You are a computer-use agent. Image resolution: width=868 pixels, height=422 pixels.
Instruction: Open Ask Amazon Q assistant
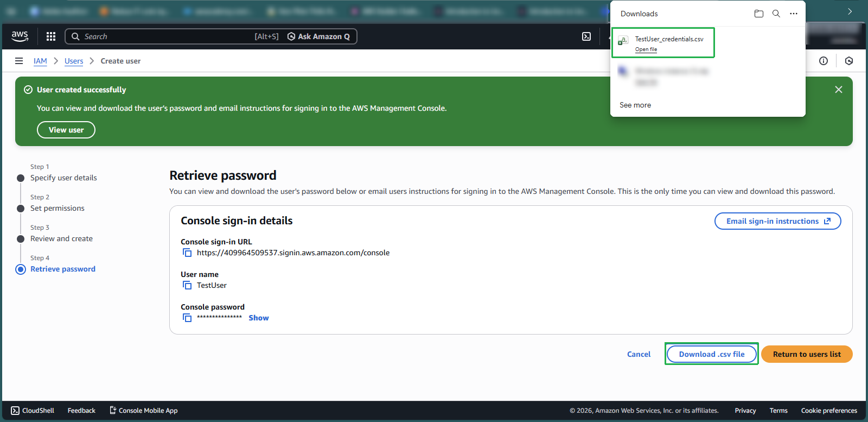tap(319, 36)
